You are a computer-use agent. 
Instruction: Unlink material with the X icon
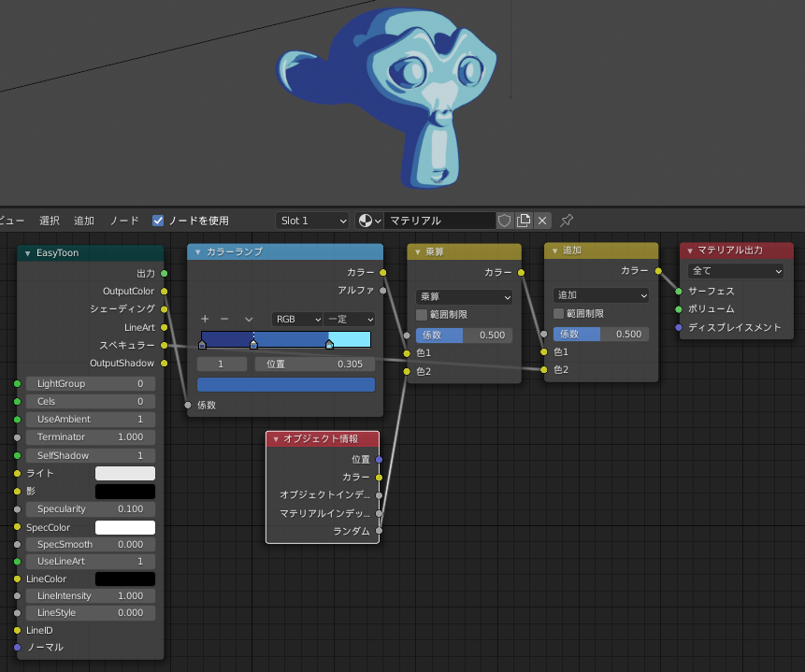point(542,221)
